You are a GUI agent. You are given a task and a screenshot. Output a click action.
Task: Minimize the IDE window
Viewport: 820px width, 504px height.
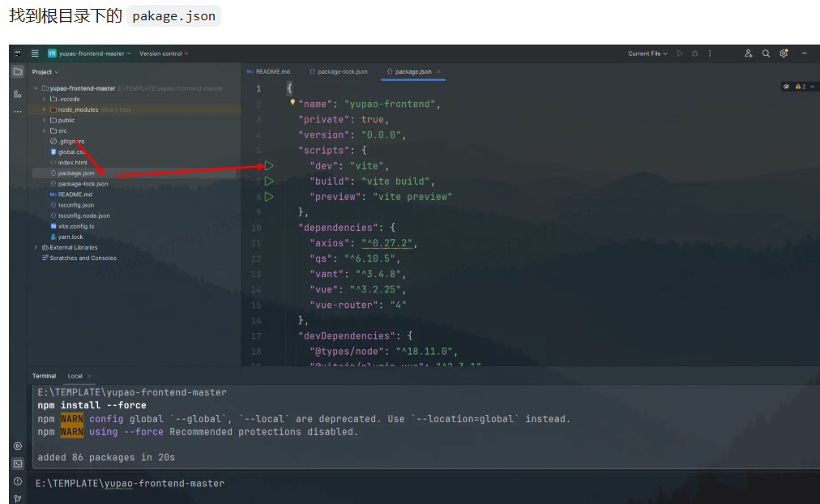[805, 53]
